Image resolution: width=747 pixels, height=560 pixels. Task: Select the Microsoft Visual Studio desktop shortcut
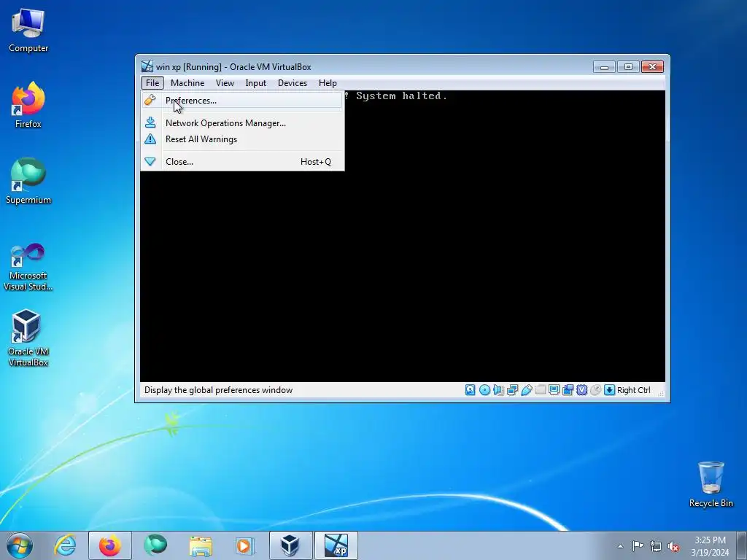(28, 267)
